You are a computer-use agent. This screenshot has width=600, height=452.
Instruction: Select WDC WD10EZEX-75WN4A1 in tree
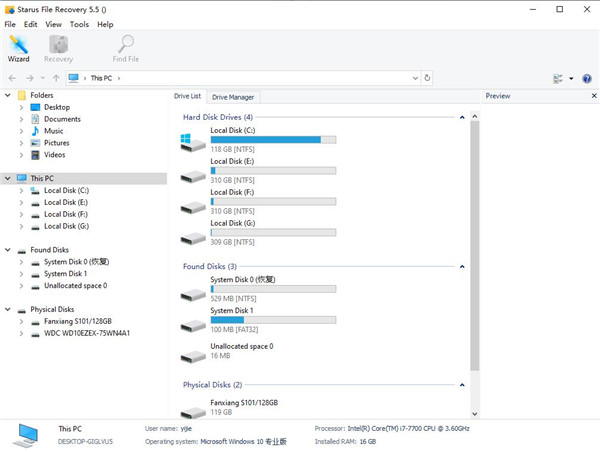click(87, 334)
